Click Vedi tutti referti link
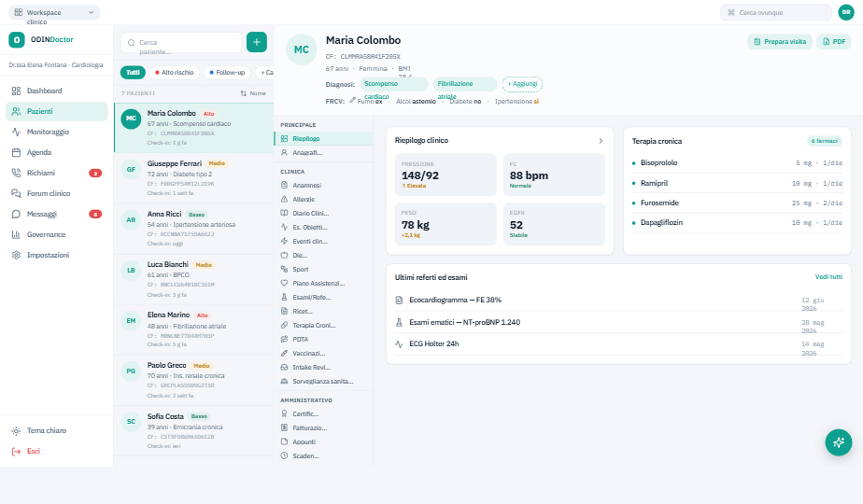The height and width of the screenshot is (504, 863). click(x=828, y=277)
